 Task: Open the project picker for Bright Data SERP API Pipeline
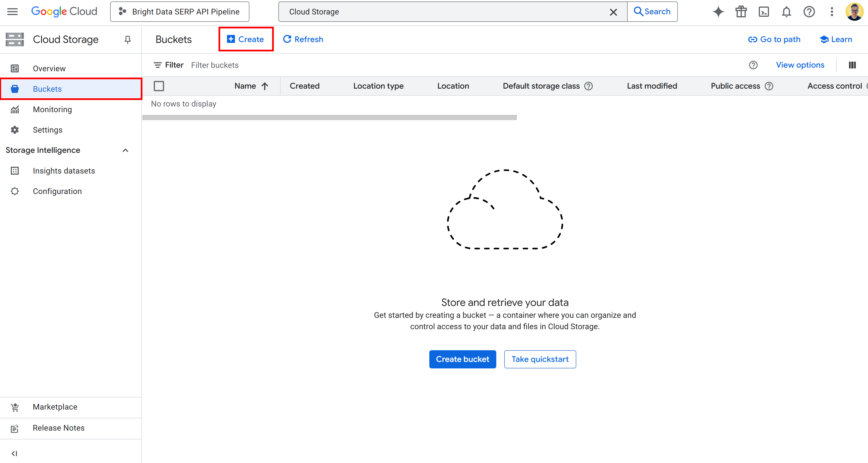point(179,11)
